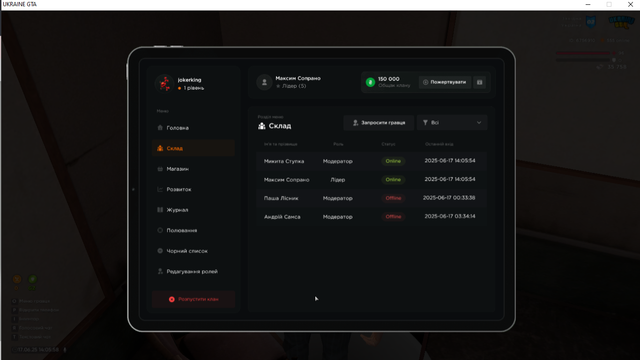Open Редагування ролей section
The image size is (640, 360).
tap(193, 271)
